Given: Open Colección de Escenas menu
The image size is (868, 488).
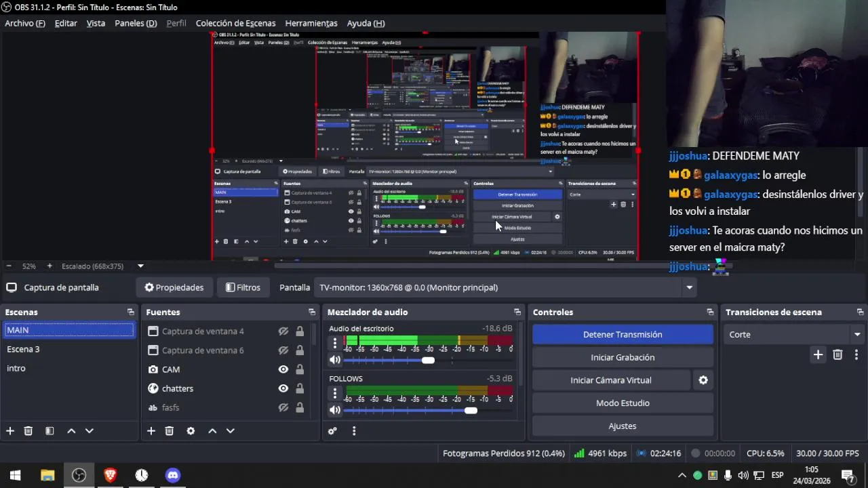Looking at the screenshot, I should 235,23.
